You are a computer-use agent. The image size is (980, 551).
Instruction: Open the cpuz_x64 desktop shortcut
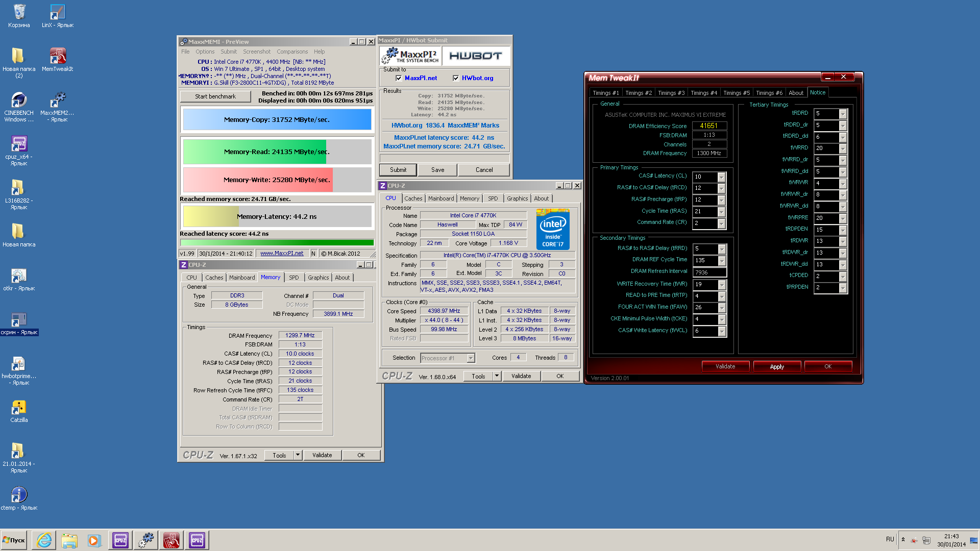pos(19,151)
